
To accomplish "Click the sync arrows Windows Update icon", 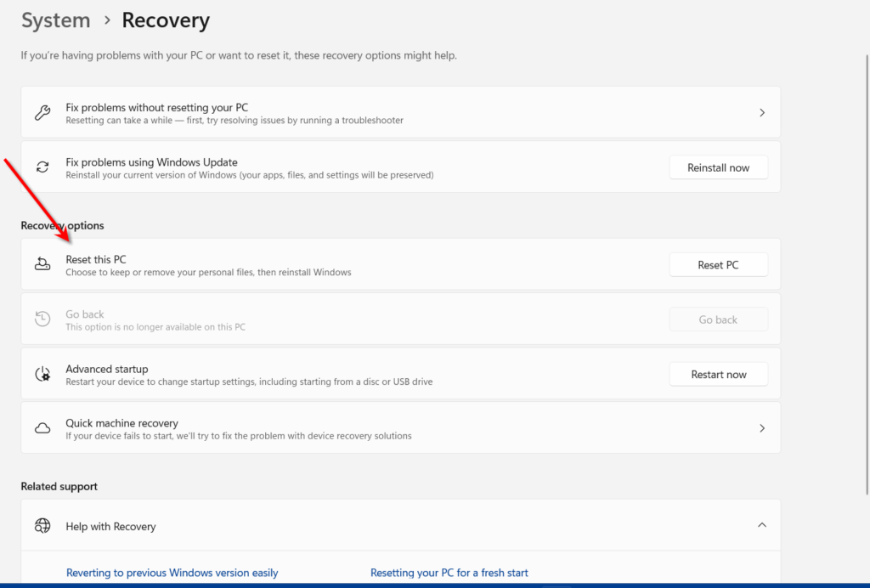I will 42,167.
